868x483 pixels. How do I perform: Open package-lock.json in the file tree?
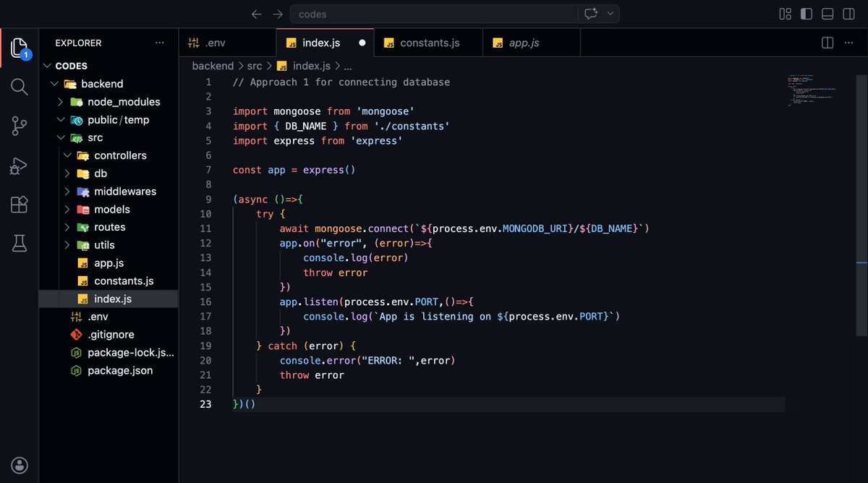tap(109, 353)
